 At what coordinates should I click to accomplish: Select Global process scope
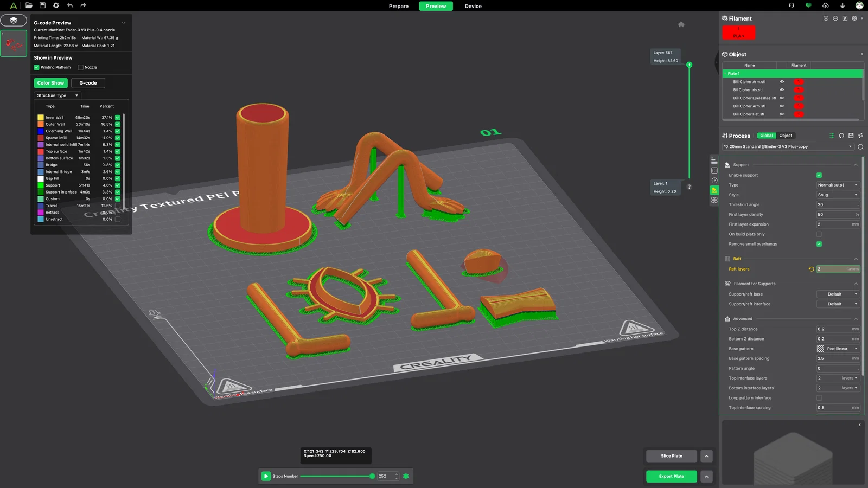coord(767,136)
